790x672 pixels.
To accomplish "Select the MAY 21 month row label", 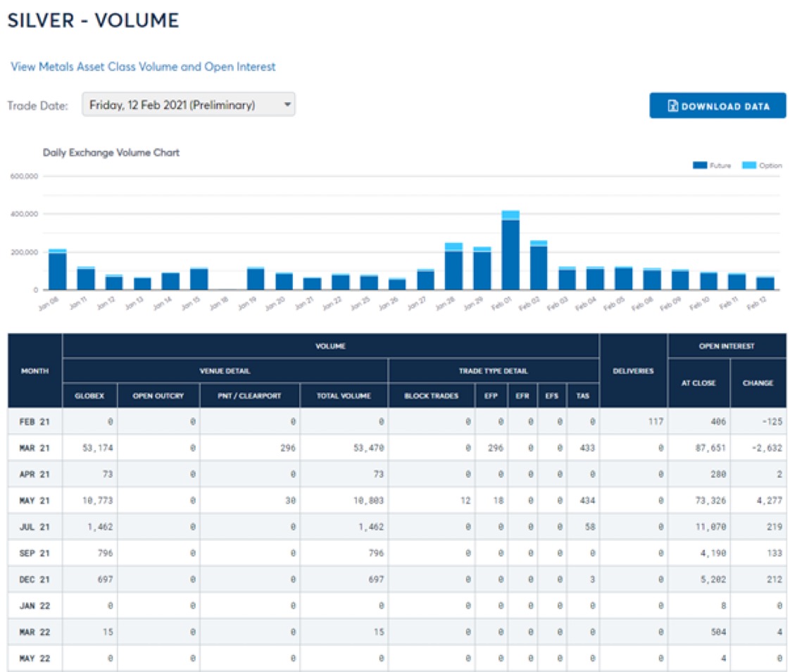I will click(x=35, y=500).
